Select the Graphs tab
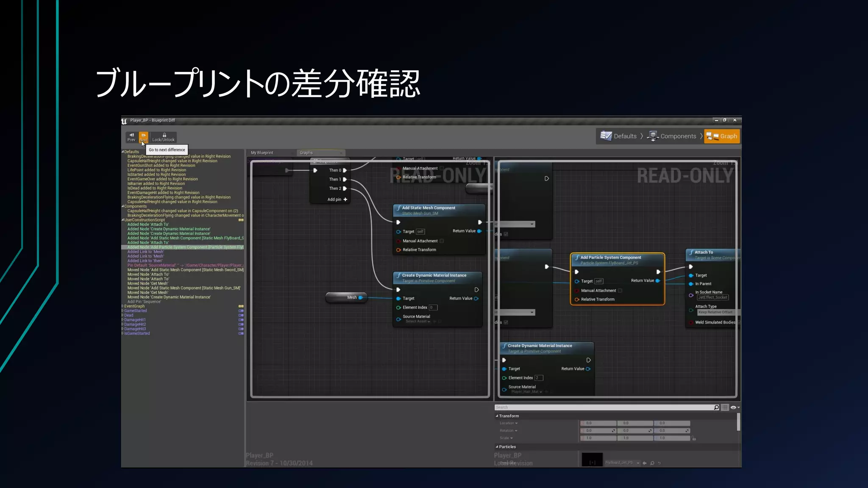868x488 pixels. [x=306, y=152]
